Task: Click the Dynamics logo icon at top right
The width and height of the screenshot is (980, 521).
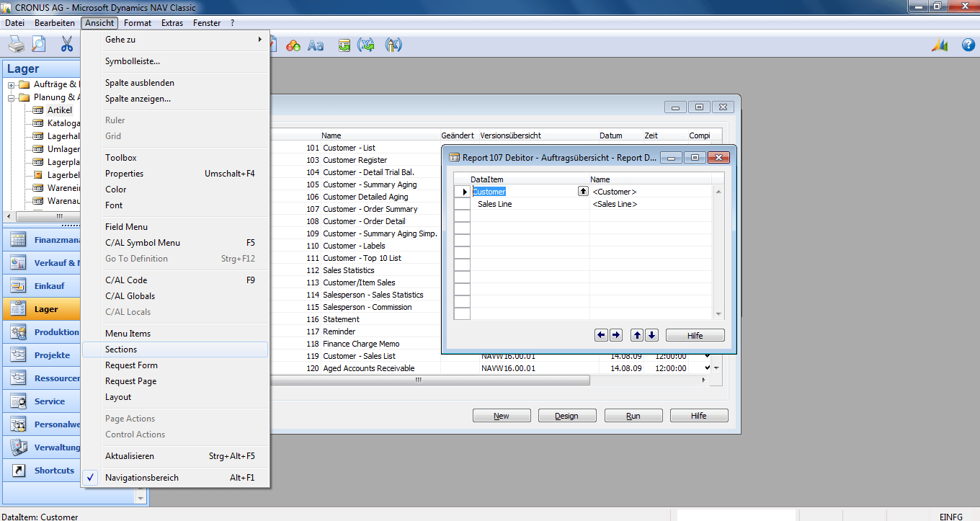Action: [940, 45]
